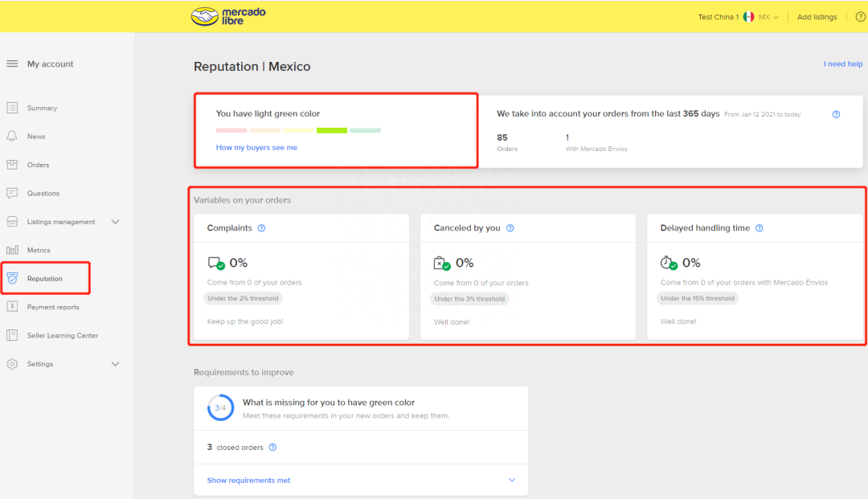
Task: Click the Seller Learning Center book icon
Action: (12, 335)
